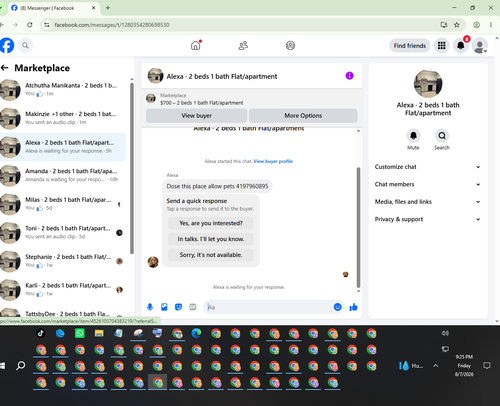Viewport: 500px width, 406px height.
Task: Click the chat messages scrollbar
Action: coord(358,227)
